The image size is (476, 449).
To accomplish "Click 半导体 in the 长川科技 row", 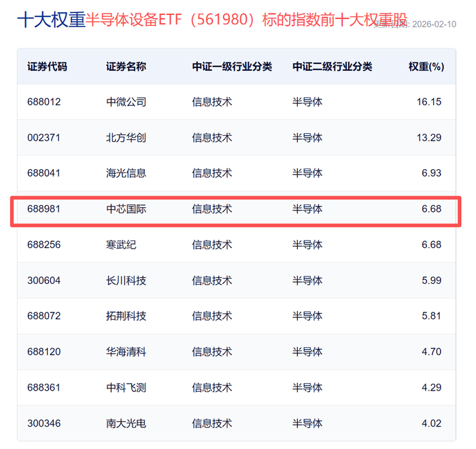I will (307, 281).
